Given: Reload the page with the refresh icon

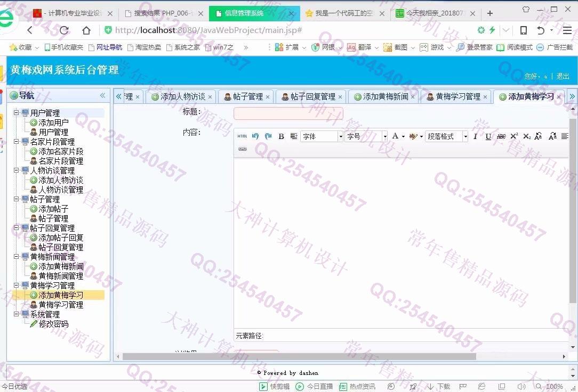Looking at the screenshot, I should (x=64, y=30).
